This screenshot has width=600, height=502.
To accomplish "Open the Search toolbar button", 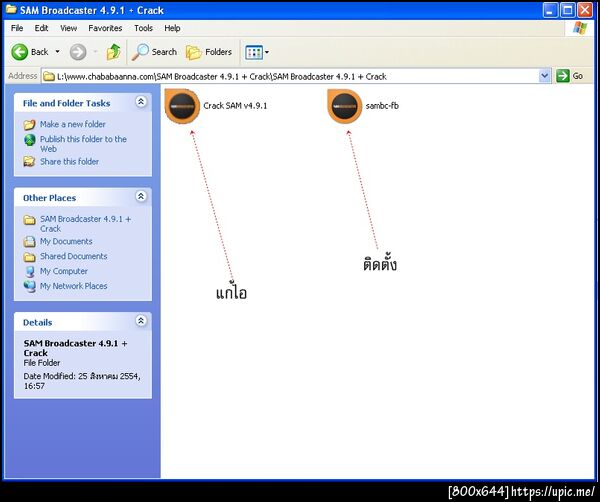I will [x=154, y=52].
